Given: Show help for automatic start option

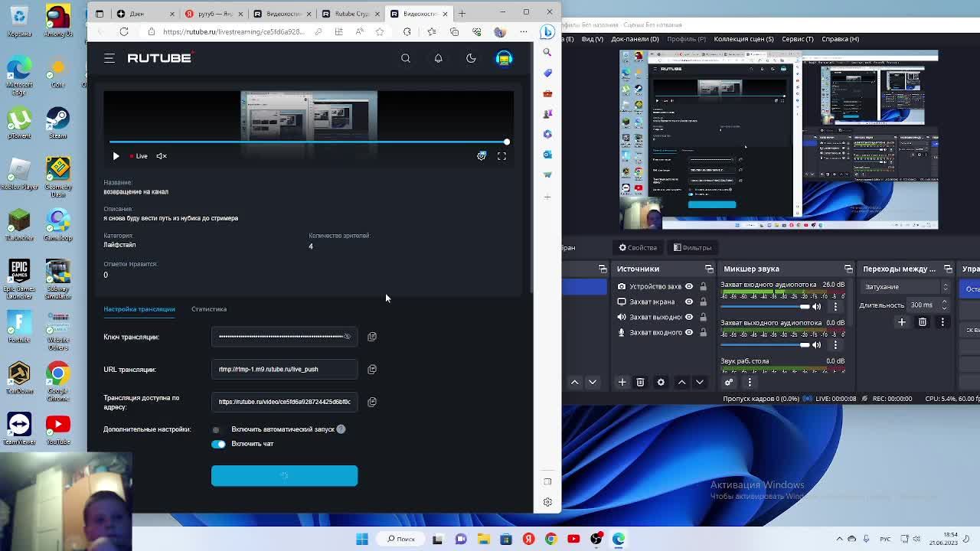Looking at the screenshot, I should point(341,429).
